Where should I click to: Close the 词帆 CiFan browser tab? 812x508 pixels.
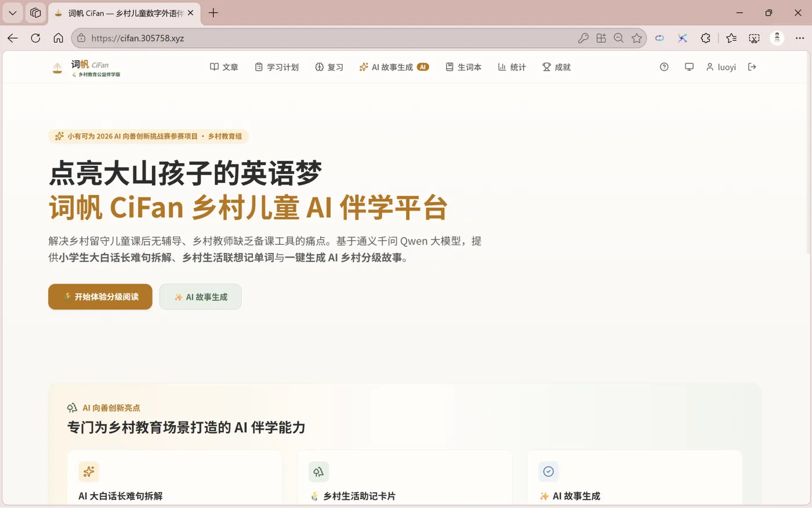click(190, 13)
